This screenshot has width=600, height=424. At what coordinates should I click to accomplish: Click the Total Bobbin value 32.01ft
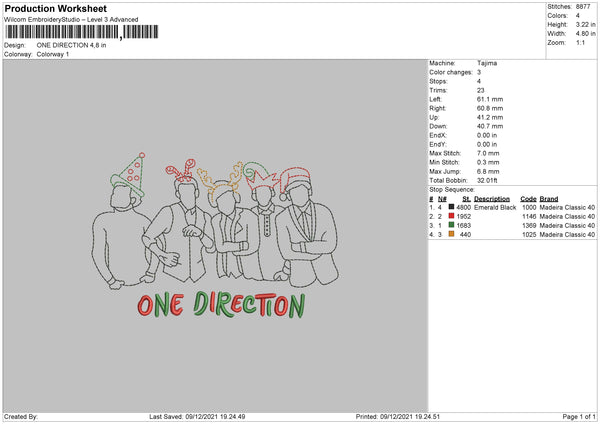487,180
